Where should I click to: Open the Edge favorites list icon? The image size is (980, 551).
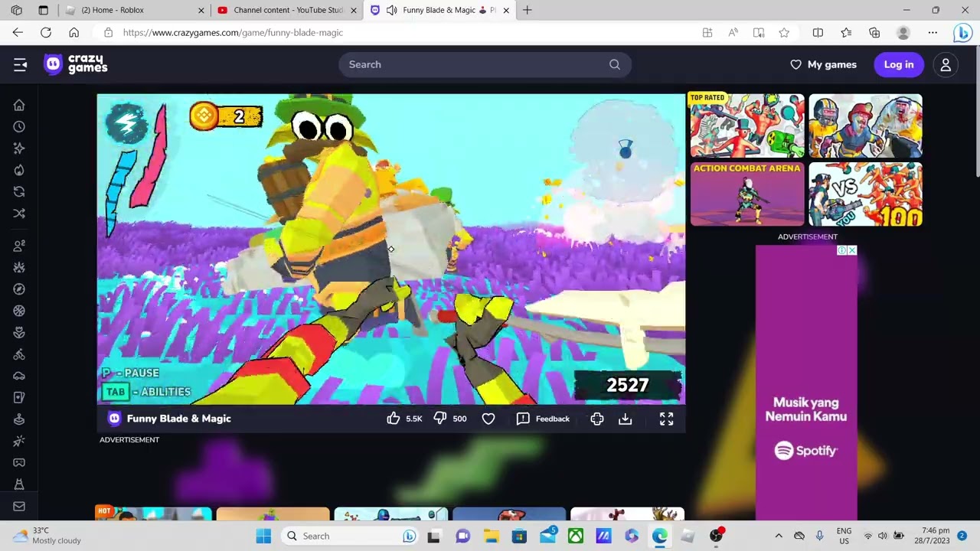pos(846,33)
